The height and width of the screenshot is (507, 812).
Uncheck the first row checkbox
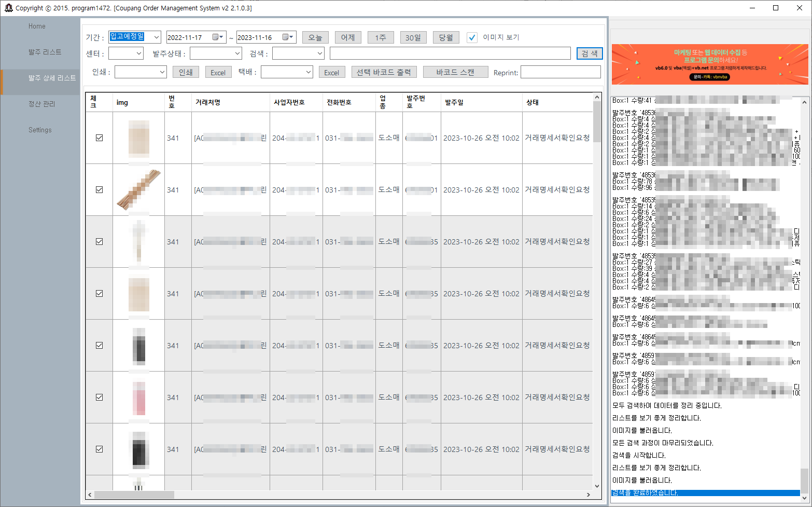coord(99,138)
